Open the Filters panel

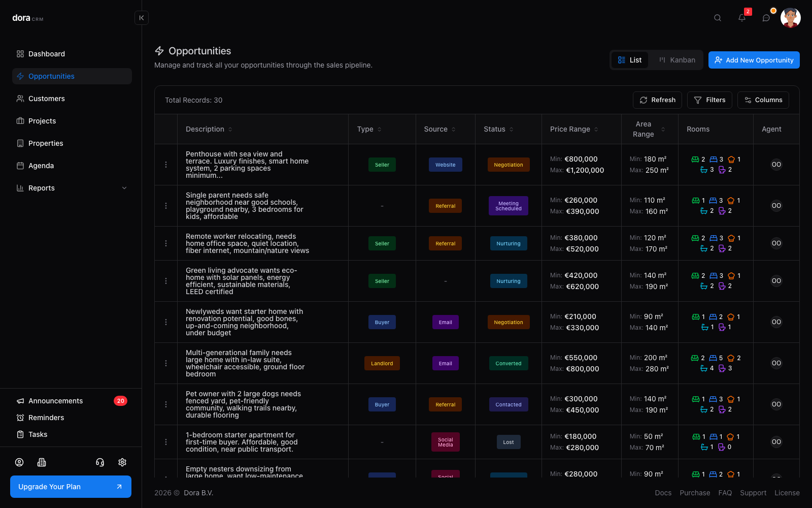[x=709, y=100]
